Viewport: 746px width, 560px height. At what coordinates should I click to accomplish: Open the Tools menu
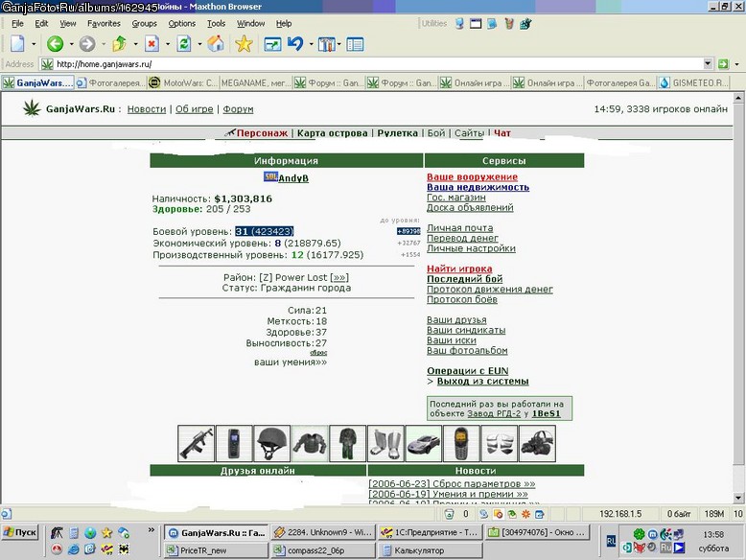(x=216, y=23)
